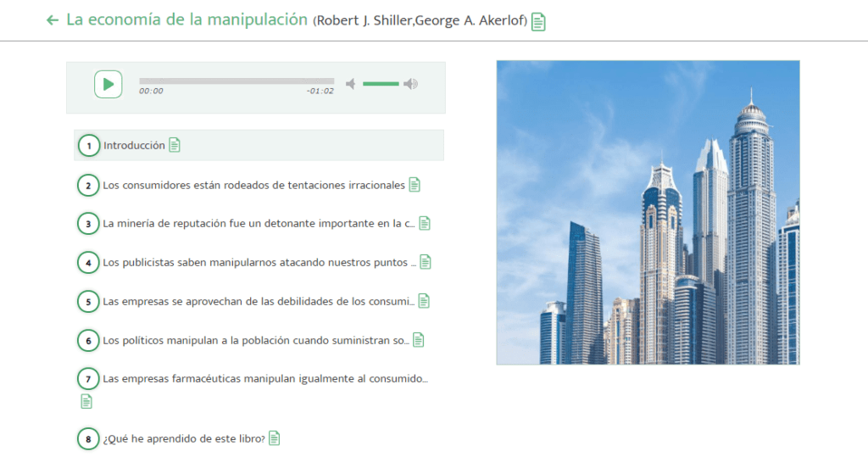Click the back arrow beside the book title

tap(52, 20)
